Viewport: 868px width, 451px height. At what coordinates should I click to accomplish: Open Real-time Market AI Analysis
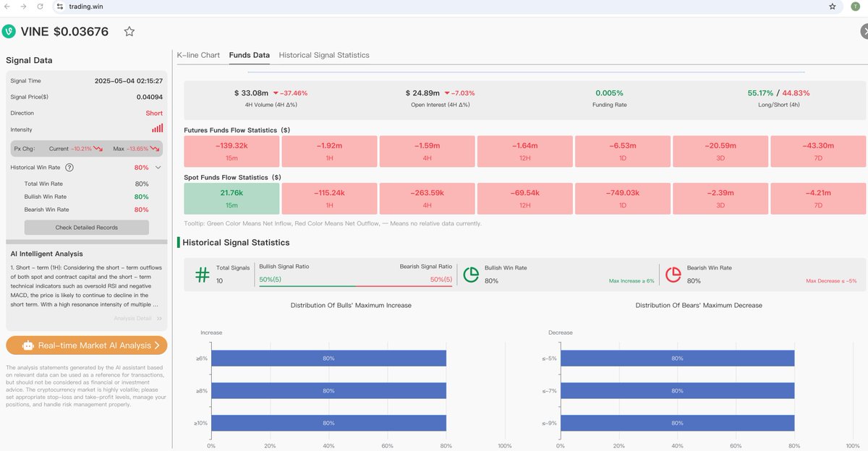pyautogui.click(x=87, y=345)
